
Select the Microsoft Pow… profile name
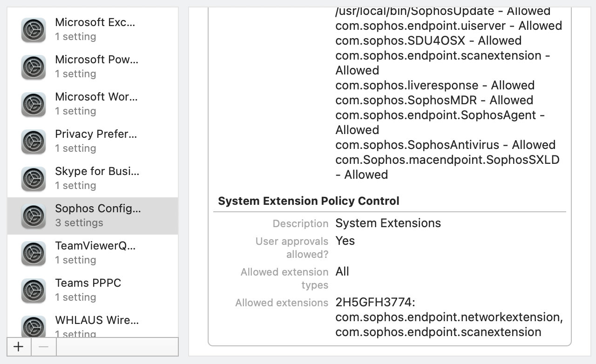tap(97, 60)
